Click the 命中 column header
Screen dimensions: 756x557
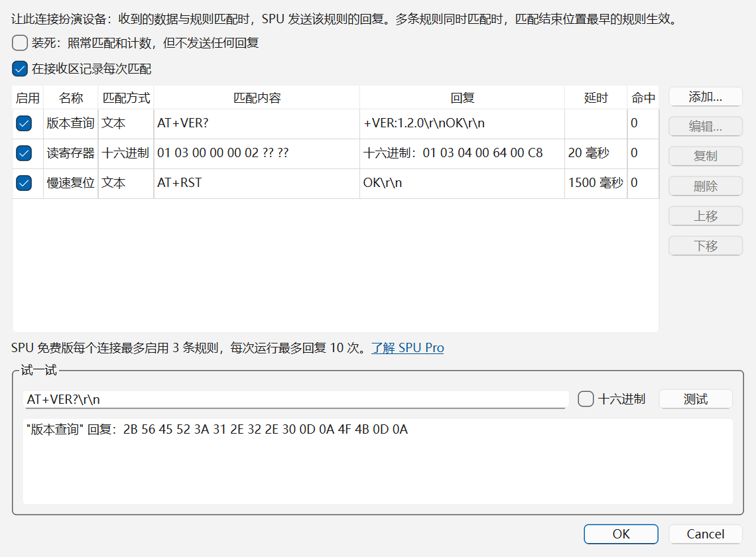[643, 98]
